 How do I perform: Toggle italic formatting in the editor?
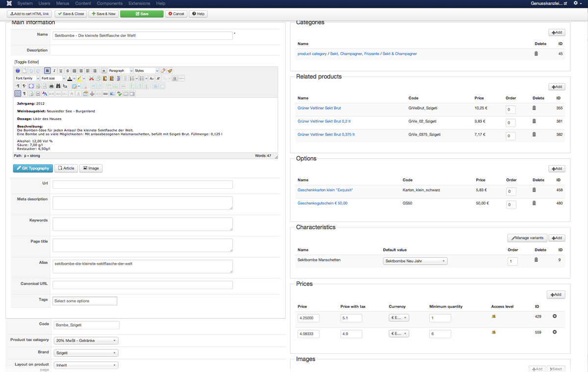pos(54,71)
